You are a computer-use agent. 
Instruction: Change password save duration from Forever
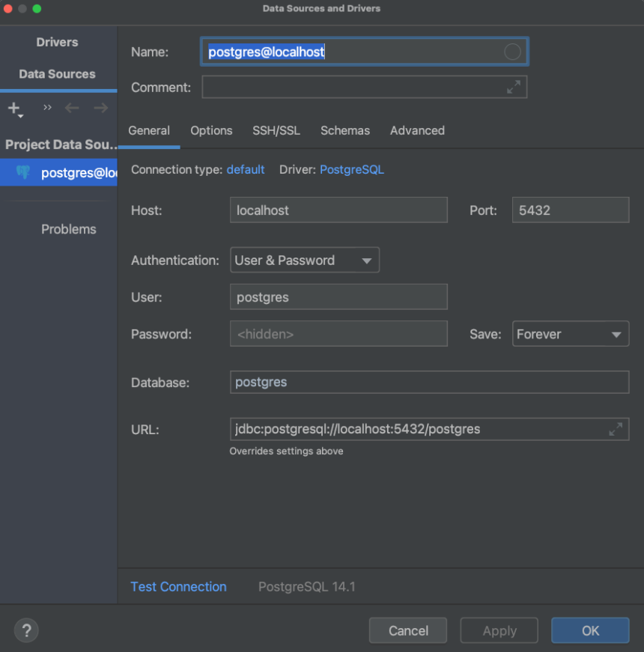click(x=570, y=334)
